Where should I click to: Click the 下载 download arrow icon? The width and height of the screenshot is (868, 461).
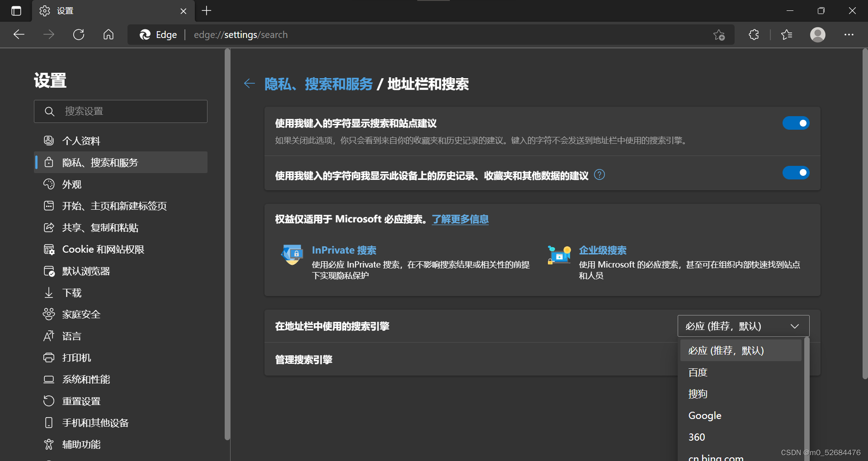(49, 293)
